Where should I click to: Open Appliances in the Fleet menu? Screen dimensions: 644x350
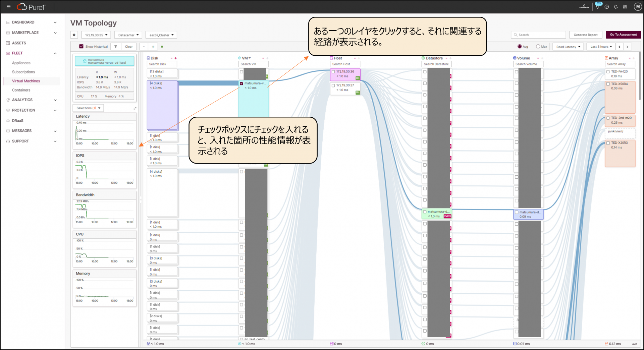pos(21,63)
